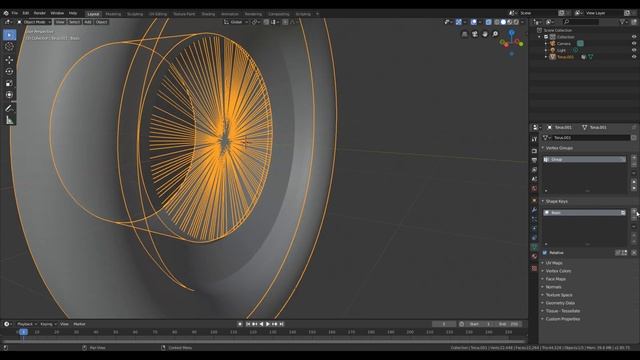The height and width of the screenshot is (360, 640).
Task: Open the Texture properties tab
Action: click(x=534, y=268)
